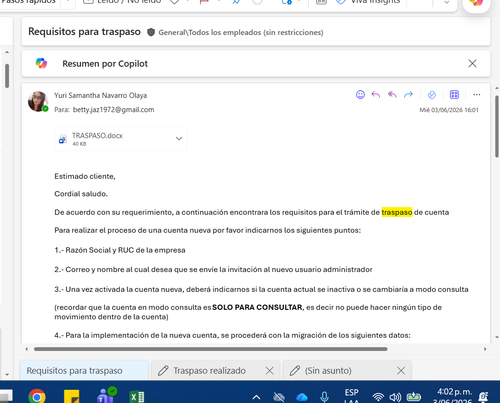The height and width of the screenshot is (403, 500).
Task: Open Wi-Fi network settings in tray
Action: click(378, 397)
